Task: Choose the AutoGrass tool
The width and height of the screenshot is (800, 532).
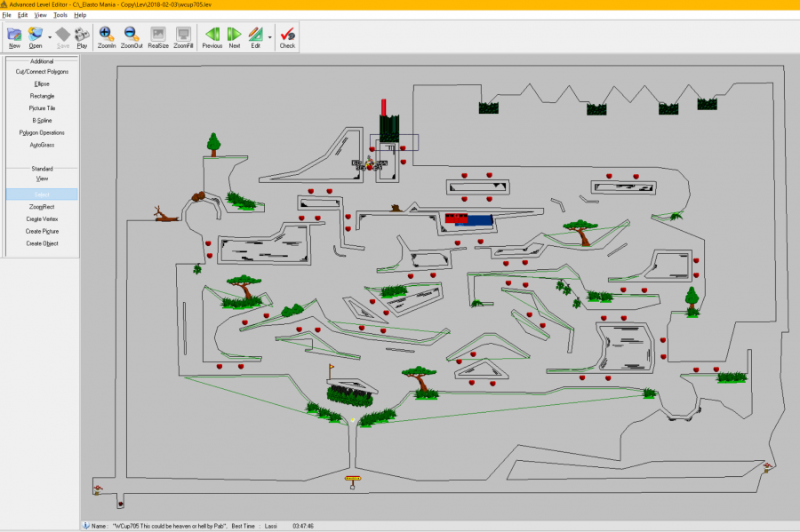Action: click(x=42, y=144)
